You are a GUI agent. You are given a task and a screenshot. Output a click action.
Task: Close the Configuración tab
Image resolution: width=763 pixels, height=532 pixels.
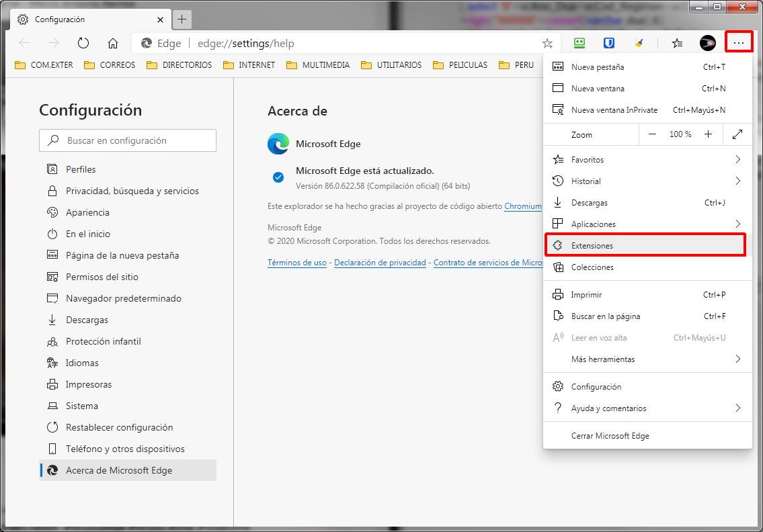click(x=160, y=19)
